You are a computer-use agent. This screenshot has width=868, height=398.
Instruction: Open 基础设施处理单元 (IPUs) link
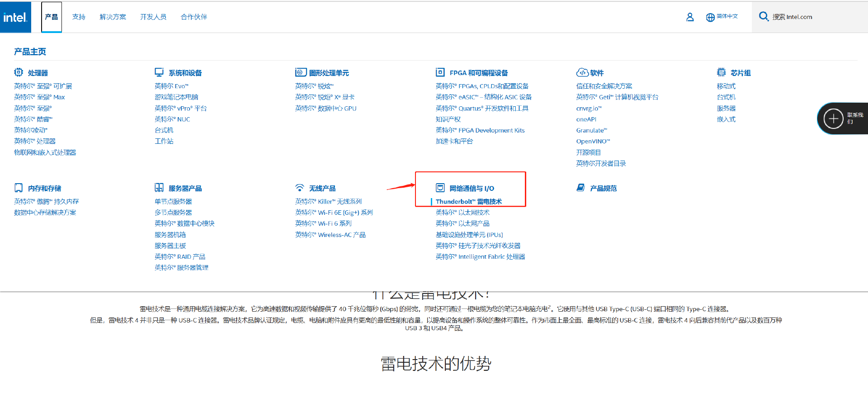click(x=469, y=235)
